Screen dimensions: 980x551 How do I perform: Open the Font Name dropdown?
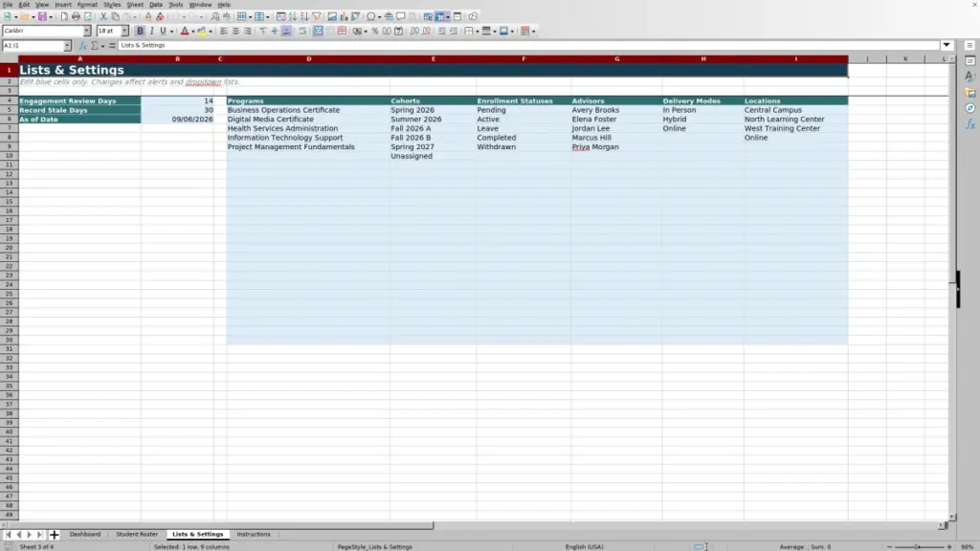[87, 32]
